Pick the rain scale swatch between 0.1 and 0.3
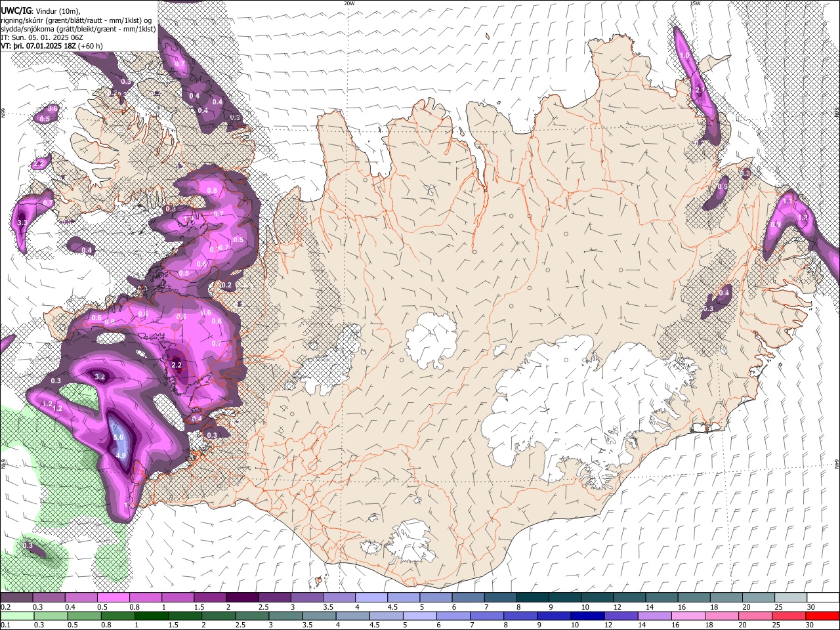Viewport: 840px width, 630px height. tap(16, 616)
